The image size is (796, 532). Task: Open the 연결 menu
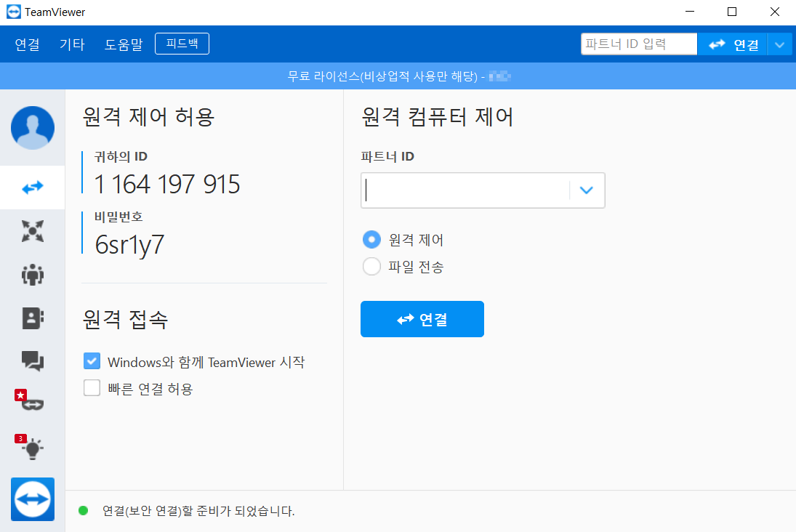[28, 44]
